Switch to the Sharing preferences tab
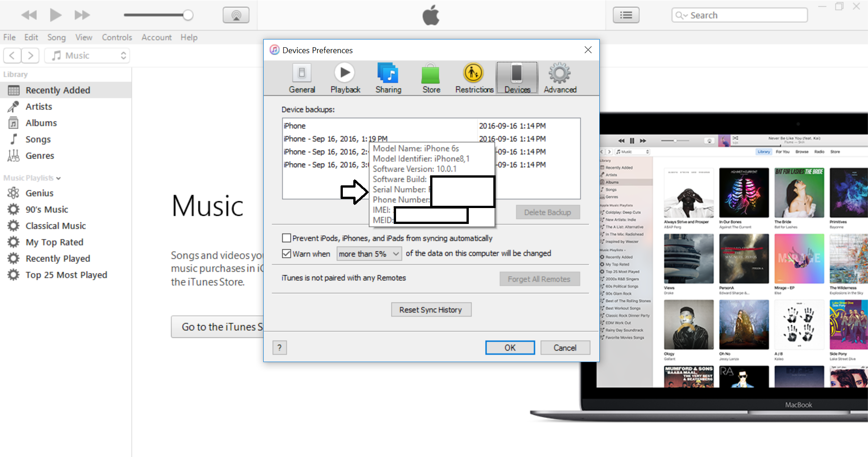Image resolution: width=868 pixels, height=457 pixels. 388,78
